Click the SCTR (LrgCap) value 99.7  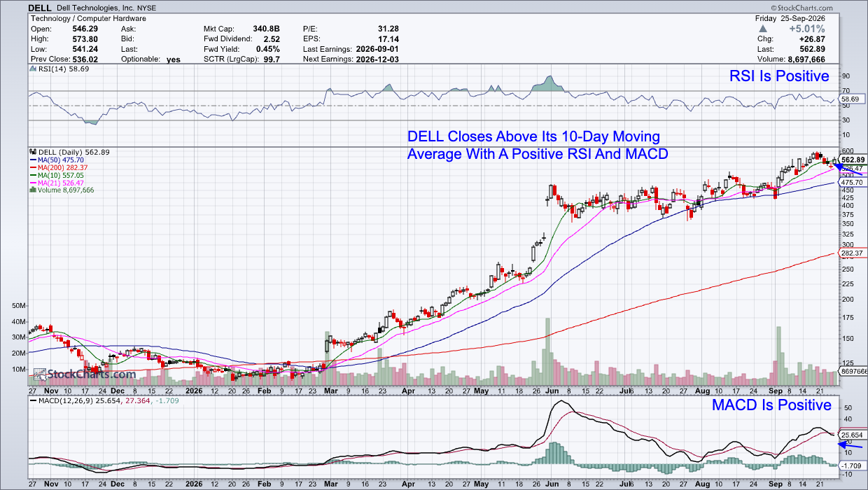pyautogui.click(x=271, y=59)
